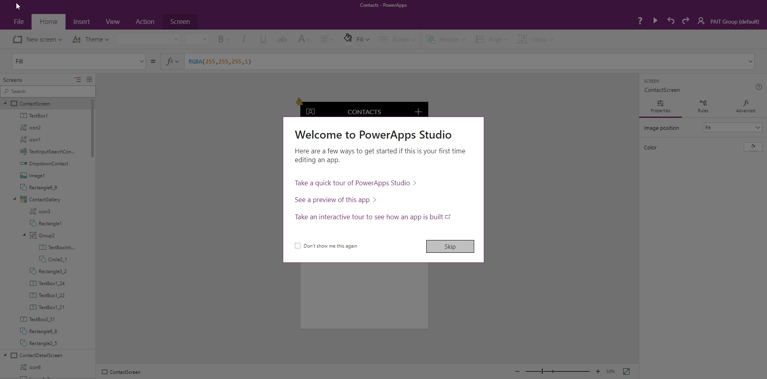Apply Strikethrough formatting
The image size is (767, 379).
tap(282, 40)
